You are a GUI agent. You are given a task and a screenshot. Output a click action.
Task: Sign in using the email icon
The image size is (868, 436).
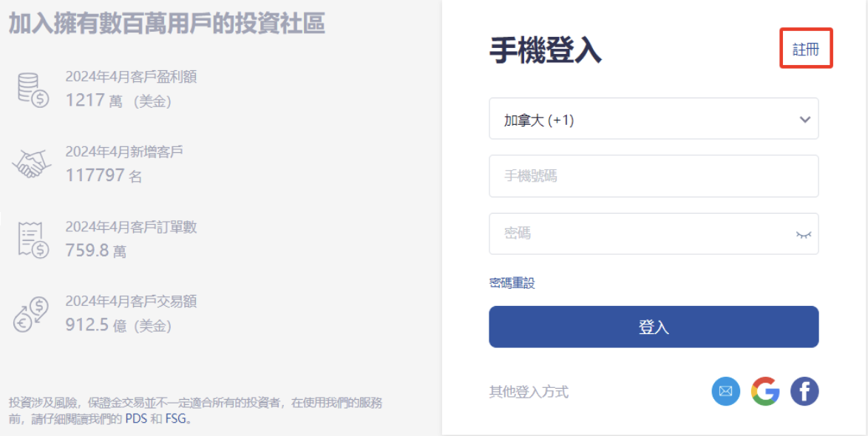tap(725, 392)
